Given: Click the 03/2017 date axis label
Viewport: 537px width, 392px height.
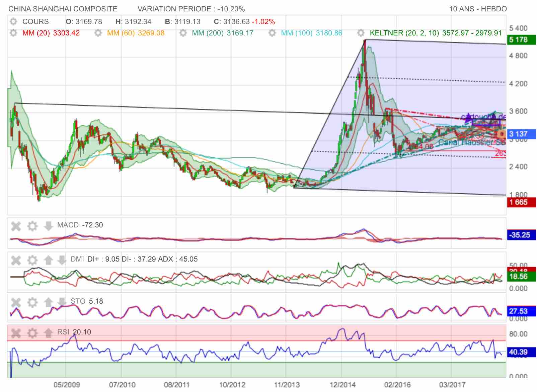Looking at the screenshot, I should point(452,385).
